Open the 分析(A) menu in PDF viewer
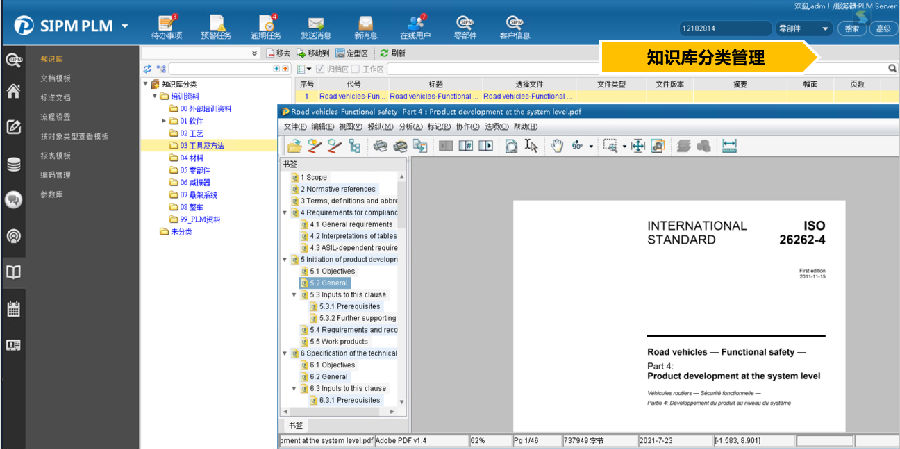The image size is (900, 449). tap(411, 127)
